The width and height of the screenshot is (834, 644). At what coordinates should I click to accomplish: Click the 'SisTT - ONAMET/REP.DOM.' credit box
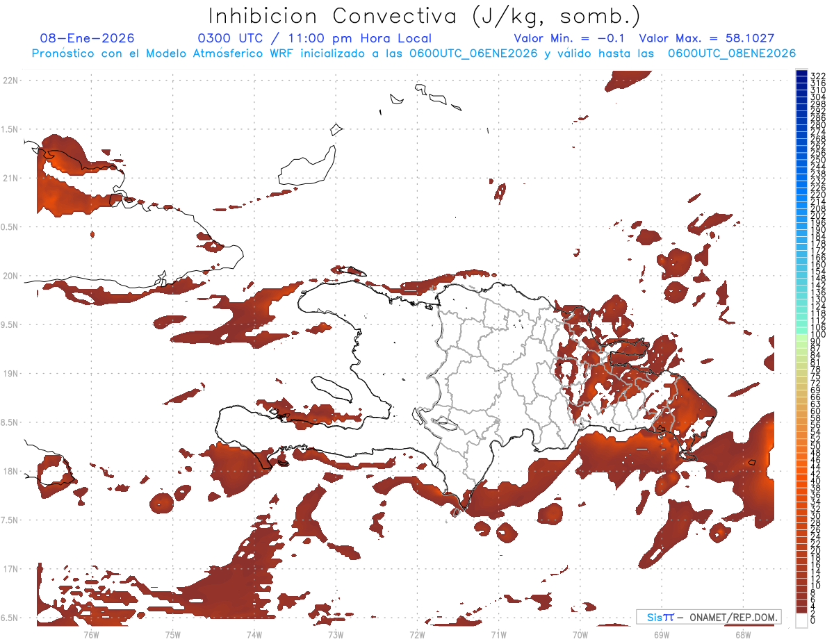(x=709, y=617)
